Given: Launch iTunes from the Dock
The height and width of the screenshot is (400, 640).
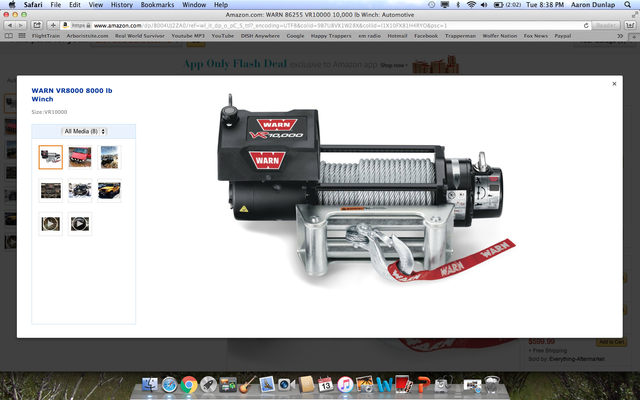Looking at the screenshot, I should tap(344, 384).
